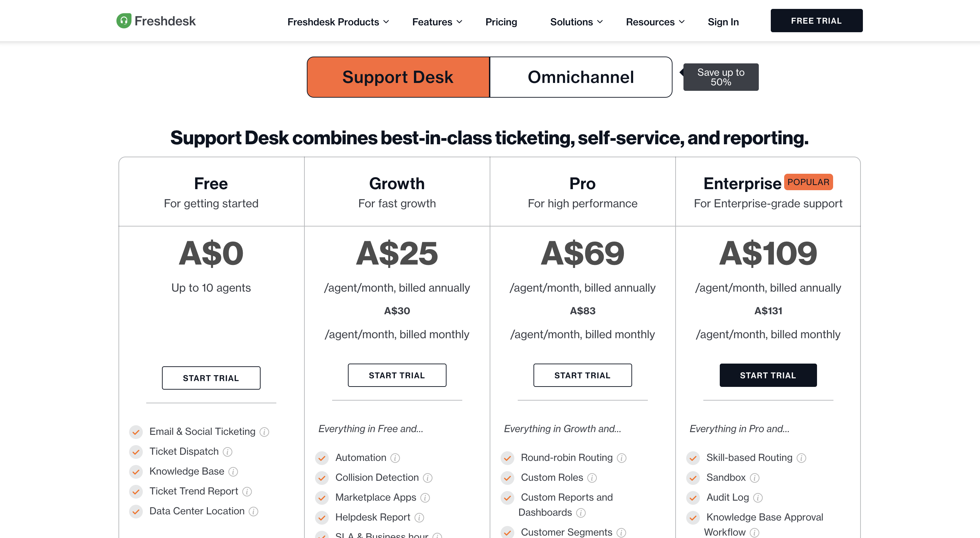Show info tooltip for Ticket Trend Report
The image size is (980, 538).
coord(247,491)
